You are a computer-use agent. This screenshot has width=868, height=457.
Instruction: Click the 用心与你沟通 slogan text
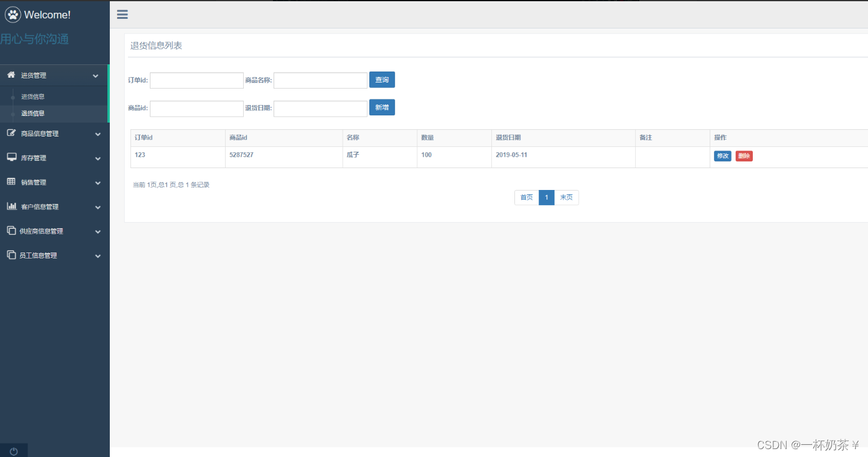[x=35, y=39]
